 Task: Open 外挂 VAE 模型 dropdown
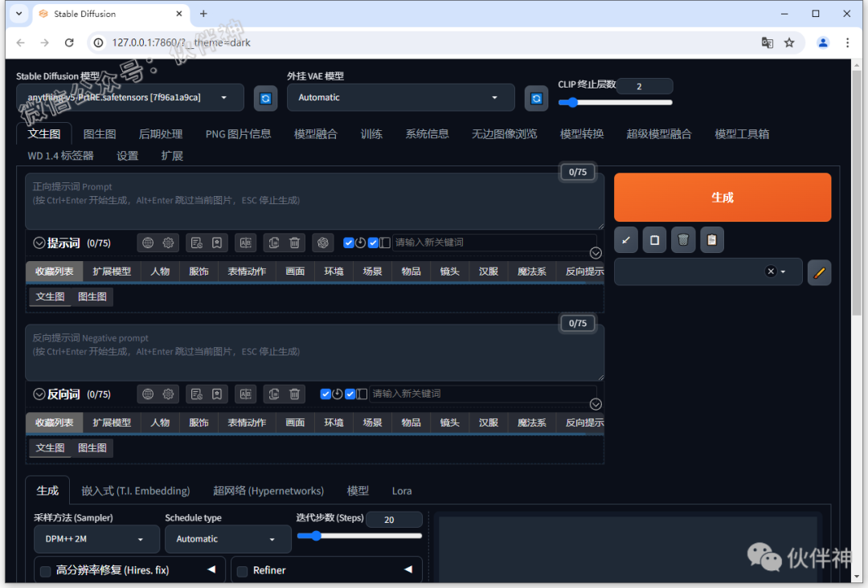point(400,98)
